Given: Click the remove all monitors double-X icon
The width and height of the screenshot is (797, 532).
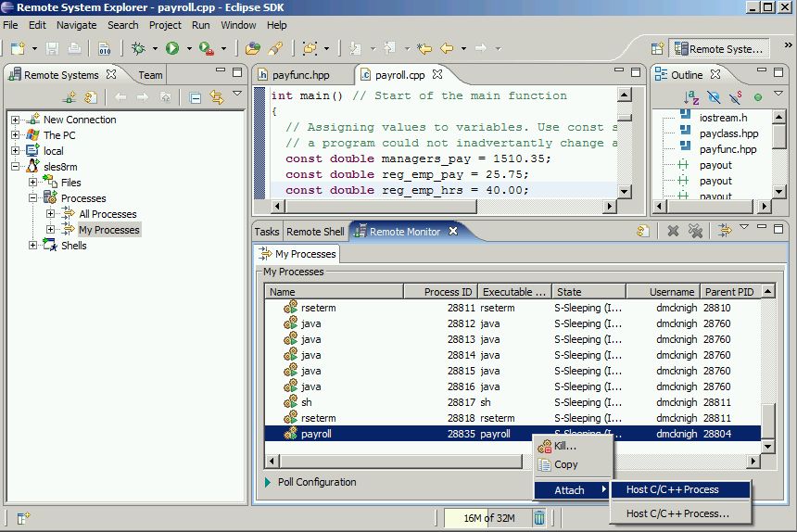Looking at the screenshot, I should (695, 231).
